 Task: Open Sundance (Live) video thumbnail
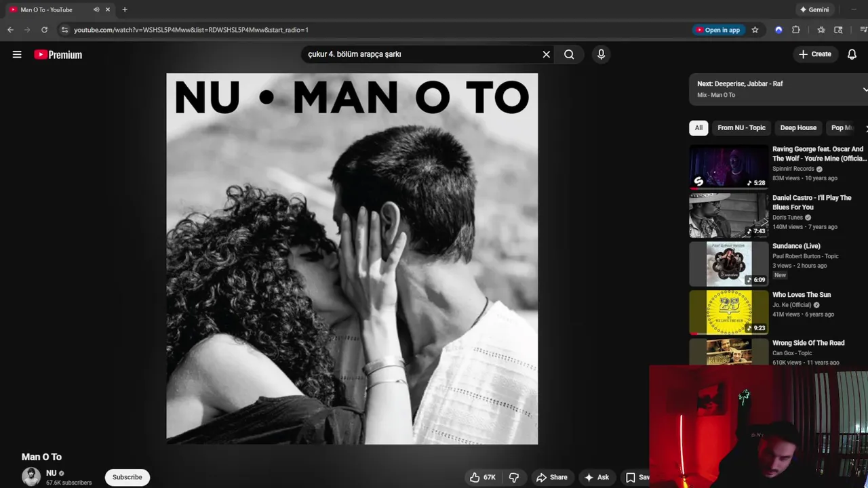[x=729, y=264]
